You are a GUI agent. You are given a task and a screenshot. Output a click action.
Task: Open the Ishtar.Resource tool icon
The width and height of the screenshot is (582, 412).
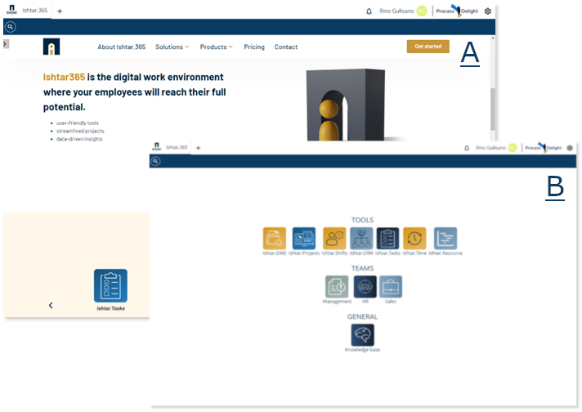(445, 238)
